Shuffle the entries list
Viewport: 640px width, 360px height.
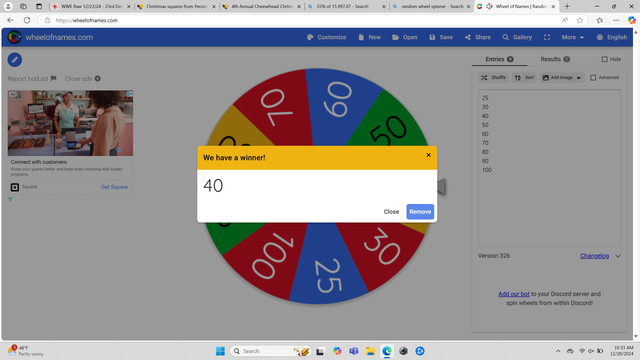click(x=493, y=78)
